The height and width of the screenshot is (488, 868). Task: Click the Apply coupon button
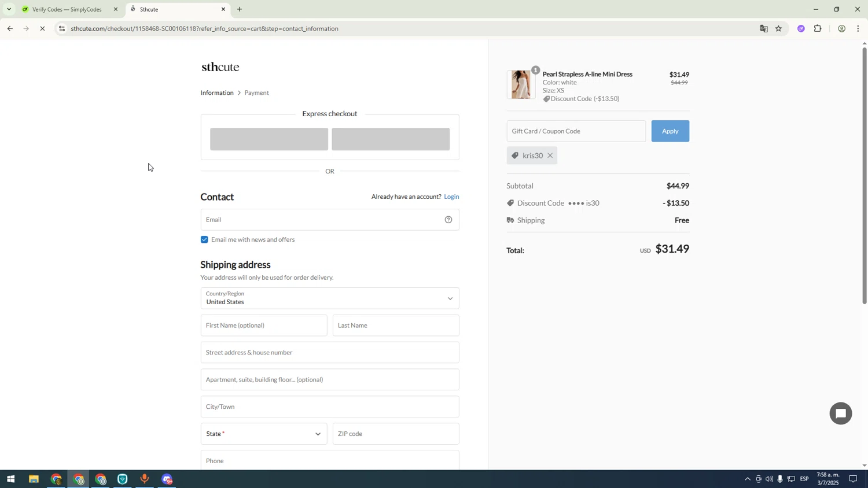[670, 131]
